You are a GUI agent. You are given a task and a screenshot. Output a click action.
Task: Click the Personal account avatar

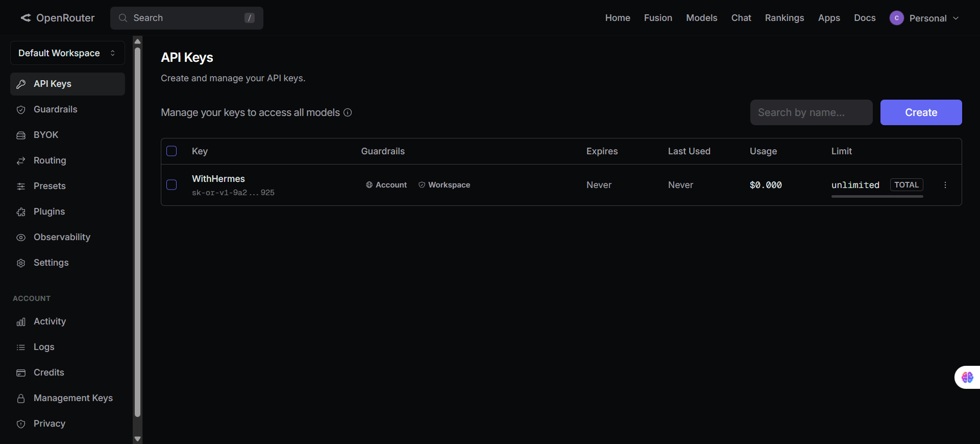pyautogui.click(x=897, y=18)
